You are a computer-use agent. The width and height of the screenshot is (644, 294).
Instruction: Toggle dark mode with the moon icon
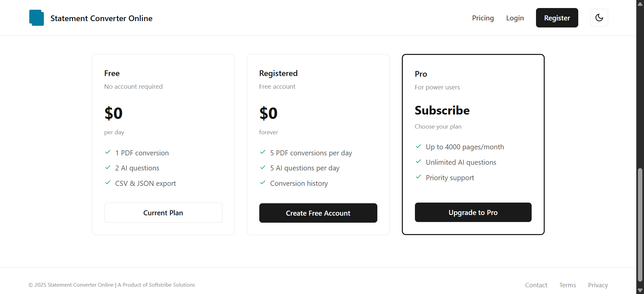[599, 18]
